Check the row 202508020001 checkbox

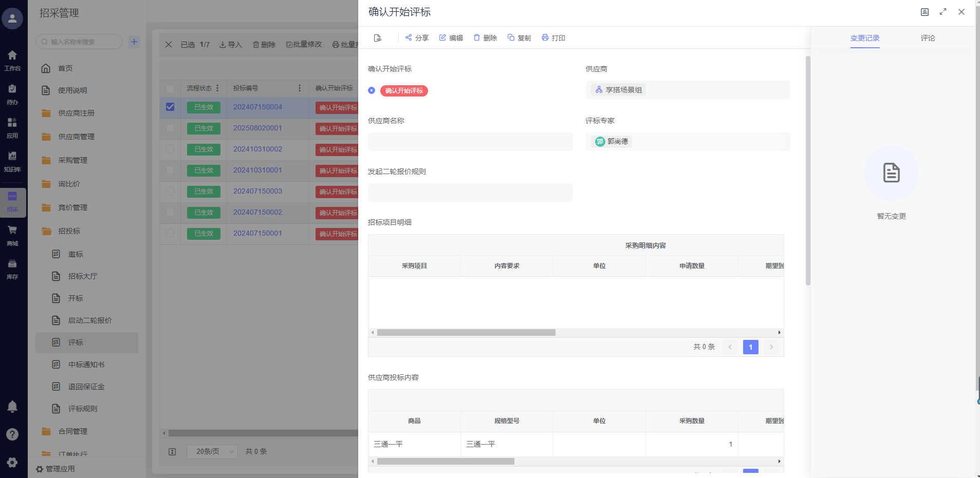170,128
